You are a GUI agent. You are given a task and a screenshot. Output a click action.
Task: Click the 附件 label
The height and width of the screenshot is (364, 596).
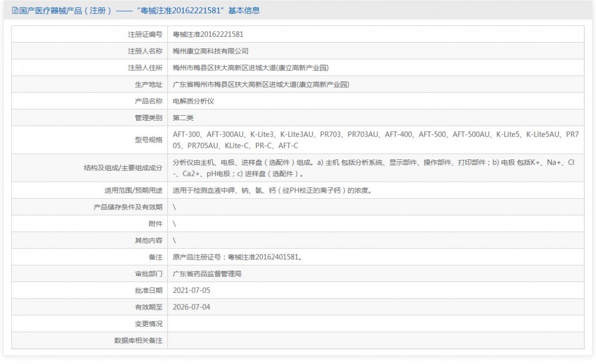point(155,224)
